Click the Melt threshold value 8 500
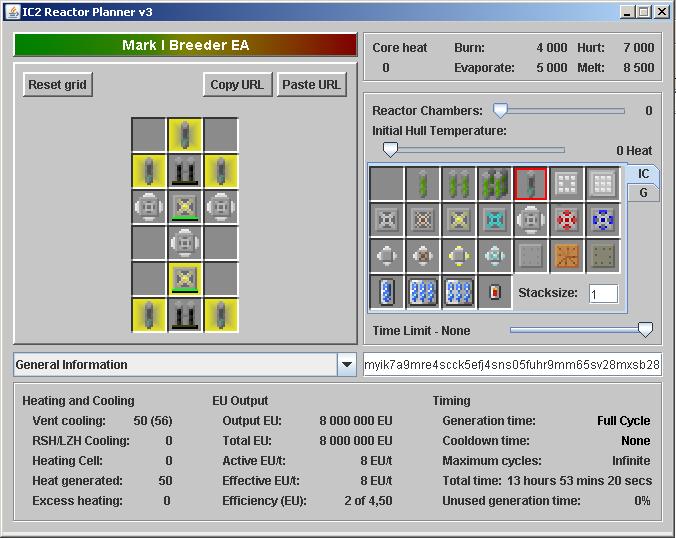The height and width of the screenshot is (538, 676). click(638, 68)
